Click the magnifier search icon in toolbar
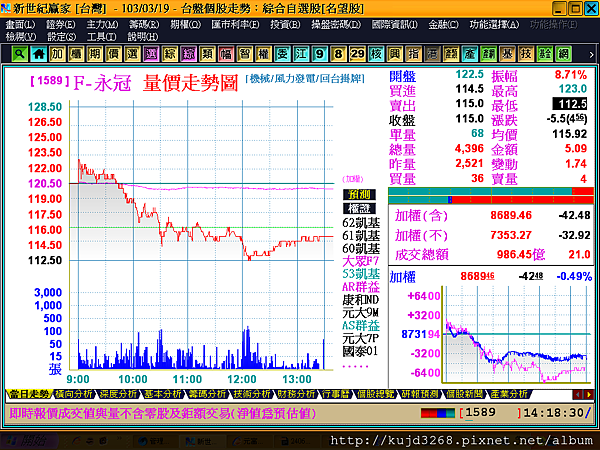600x450 pixels. [x=20, y=54]
